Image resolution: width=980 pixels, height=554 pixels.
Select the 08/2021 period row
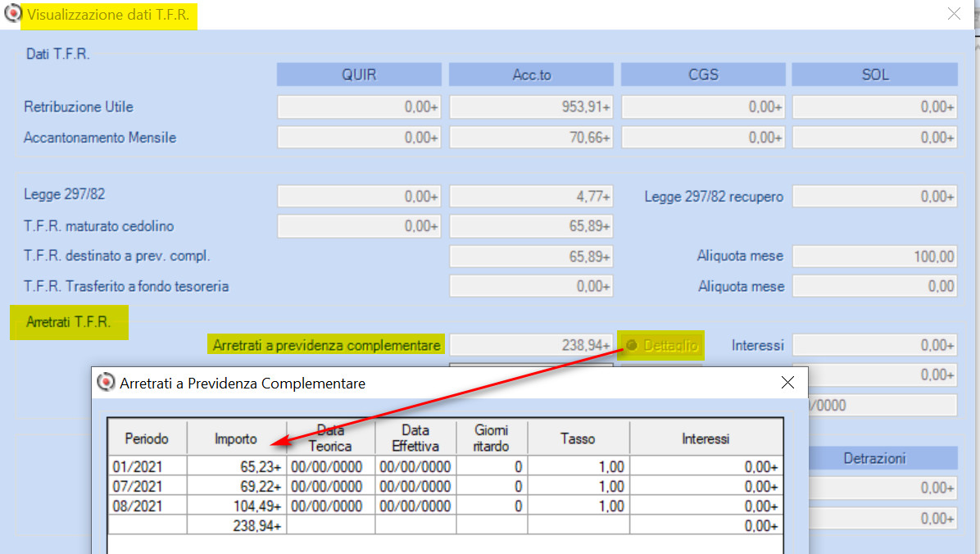point(445,506)
